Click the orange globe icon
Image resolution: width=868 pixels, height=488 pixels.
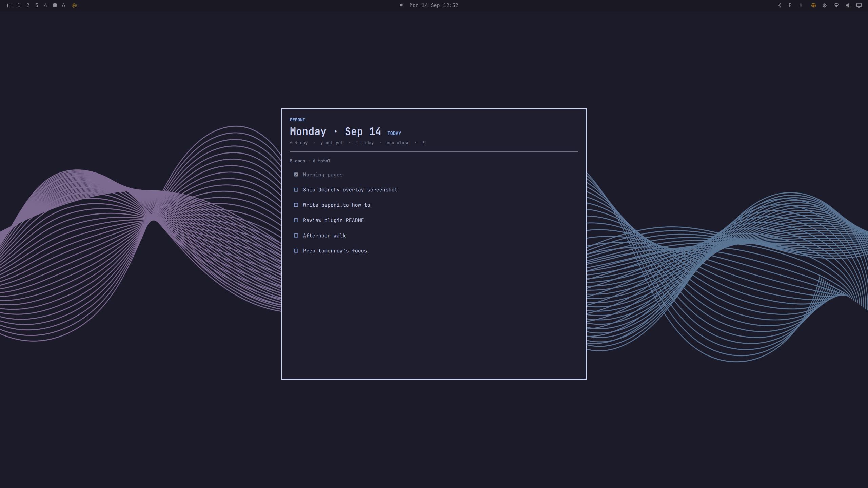click(813, 5)
